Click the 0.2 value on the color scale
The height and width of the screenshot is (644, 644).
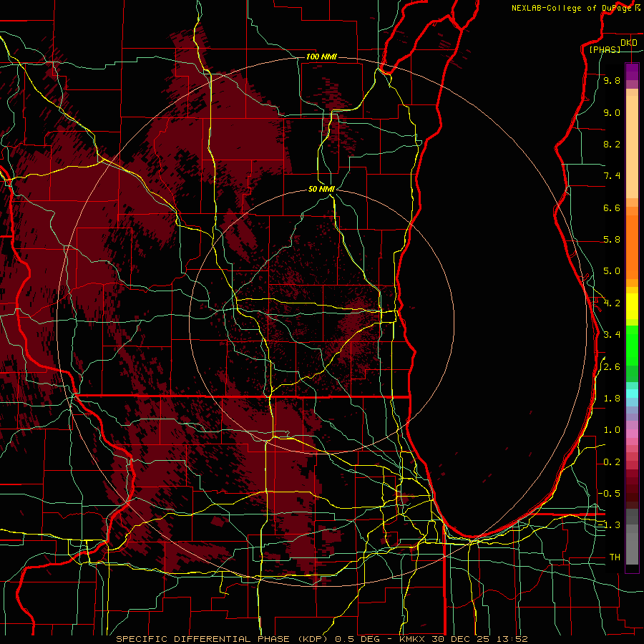[x=612, y=462]
